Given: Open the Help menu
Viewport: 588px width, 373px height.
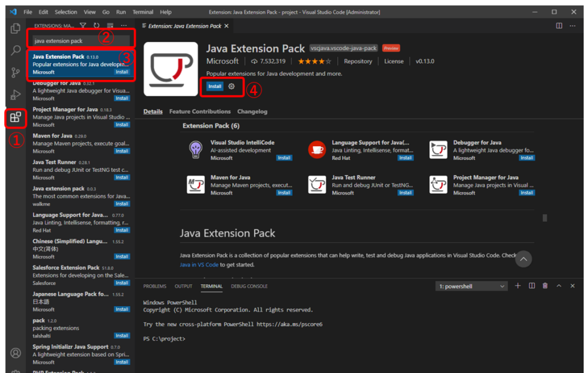Looking at the screenshot, I should (165, 12).
